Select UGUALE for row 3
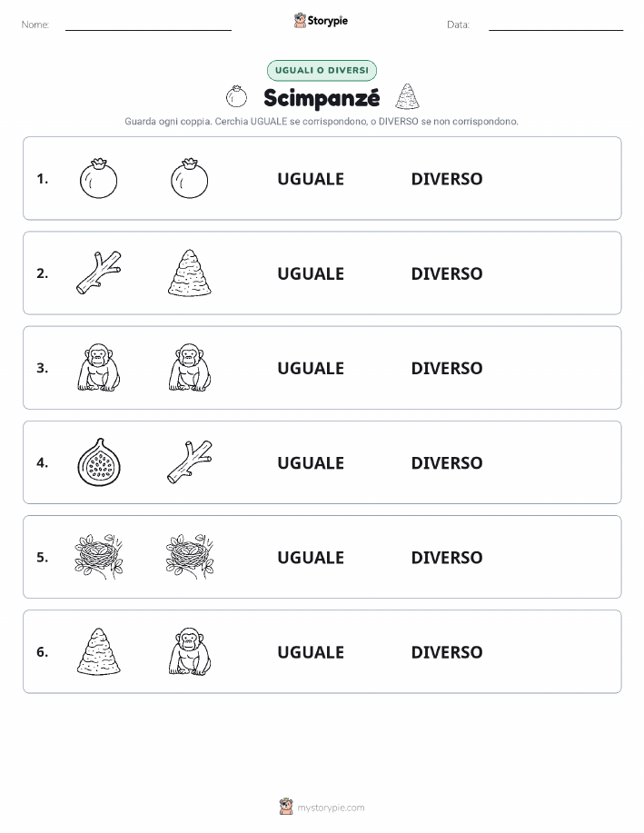644x833 pixels. [x=311, y=368]
